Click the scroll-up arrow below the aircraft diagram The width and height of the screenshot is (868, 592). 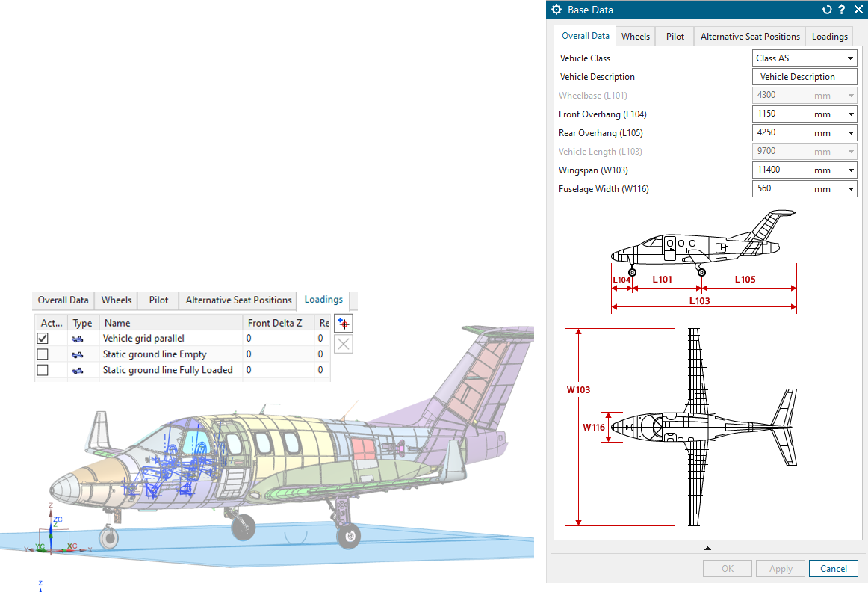(707, 548)
